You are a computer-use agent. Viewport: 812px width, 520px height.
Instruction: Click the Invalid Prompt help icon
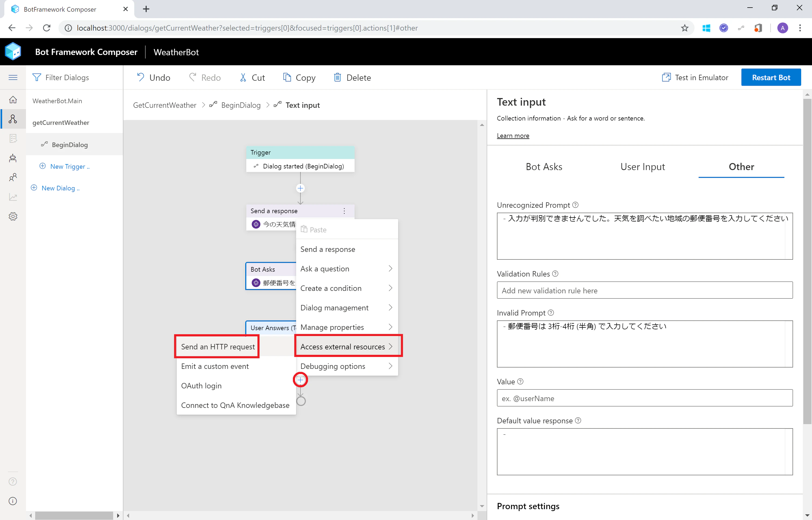(x=551, y=313)
